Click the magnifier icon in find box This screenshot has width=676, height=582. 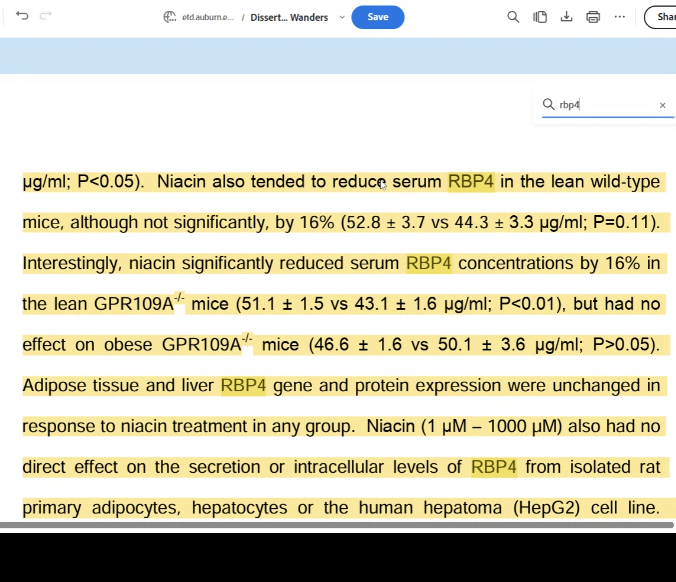pyautogui.click(x=548, y=104)
